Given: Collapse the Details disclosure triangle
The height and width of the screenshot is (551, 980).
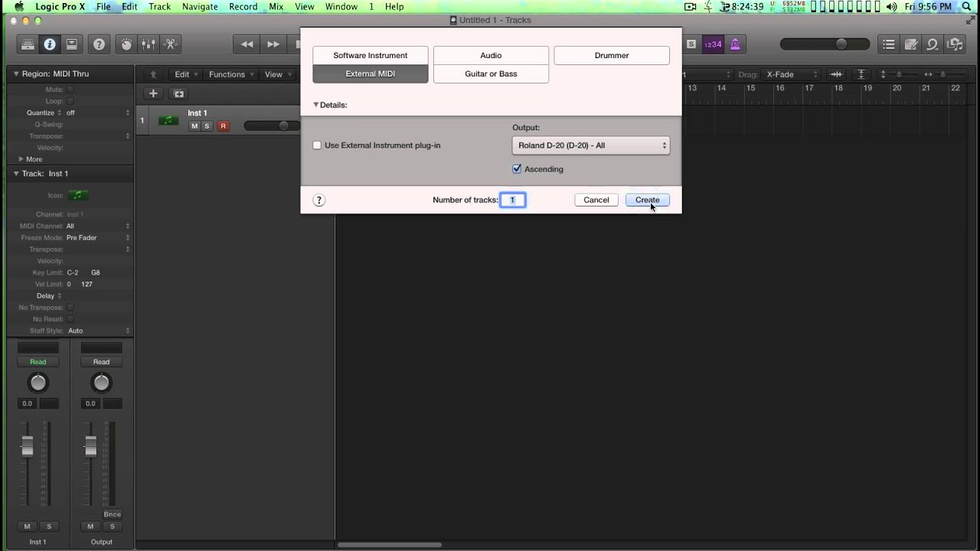Looking at the screenshot, I should [x=315, y=105].
